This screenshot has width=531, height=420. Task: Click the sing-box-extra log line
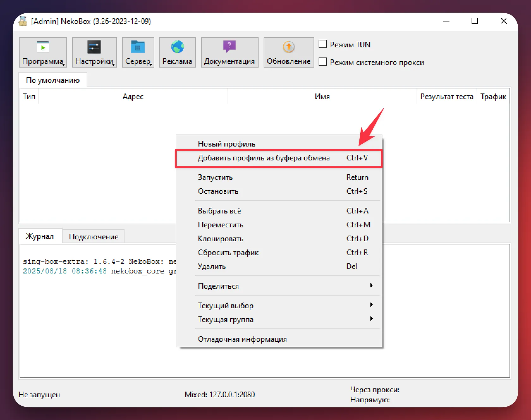coord(99,261)
